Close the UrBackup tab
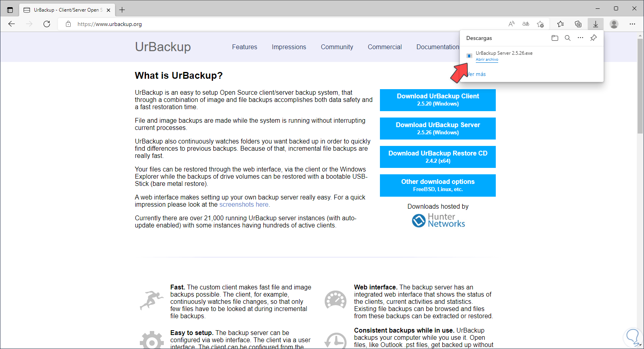644x349 pixels. tap(108, 10)
